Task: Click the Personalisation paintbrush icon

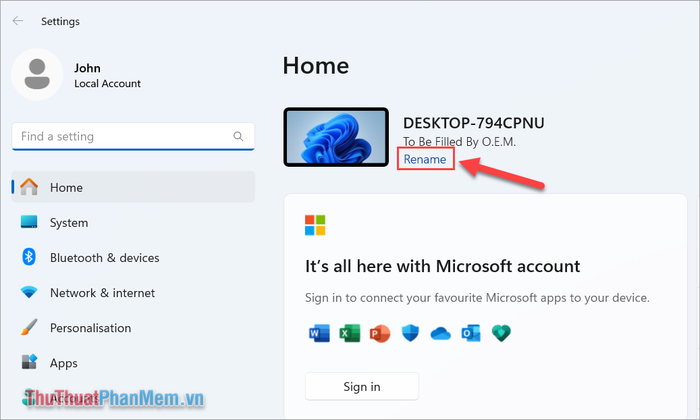Action: (29, 328)
